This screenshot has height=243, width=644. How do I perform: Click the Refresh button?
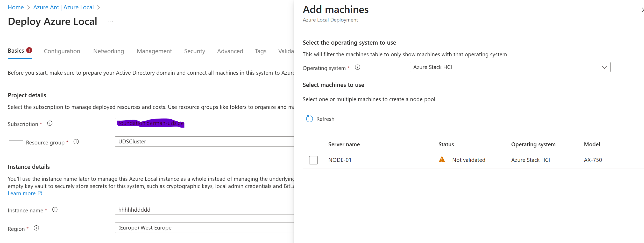(x=320, y=119)
